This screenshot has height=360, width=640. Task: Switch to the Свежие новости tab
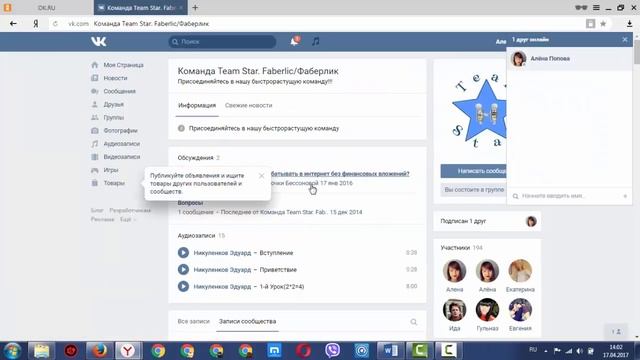(x=248, y=105)
